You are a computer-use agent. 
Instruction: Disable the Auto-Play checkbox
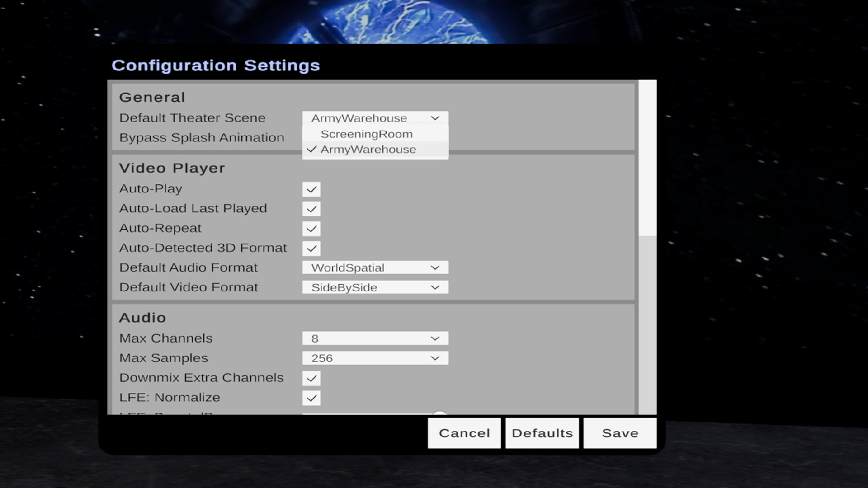click(x=311, y=189)
